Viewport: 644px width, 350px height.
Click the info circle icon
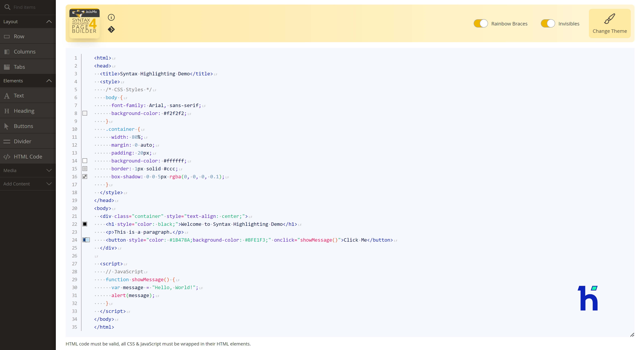(x=111, y=17)
